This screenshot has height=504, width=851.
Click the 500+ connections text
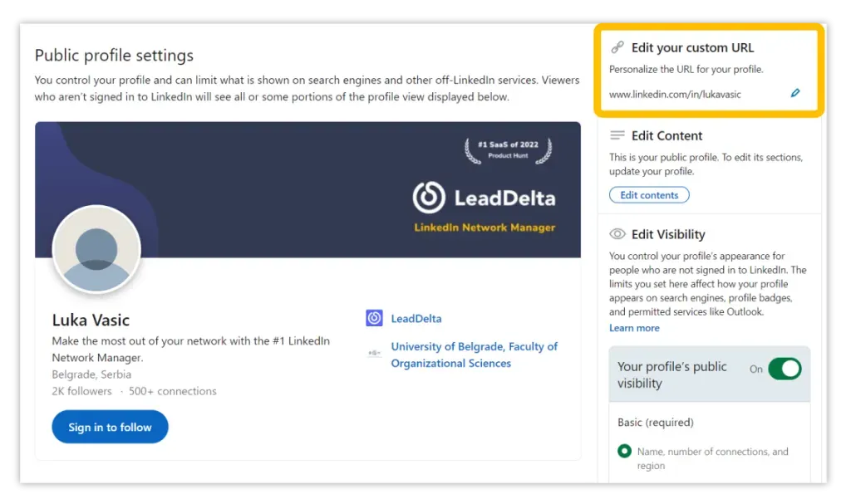[x=173, y=391]
